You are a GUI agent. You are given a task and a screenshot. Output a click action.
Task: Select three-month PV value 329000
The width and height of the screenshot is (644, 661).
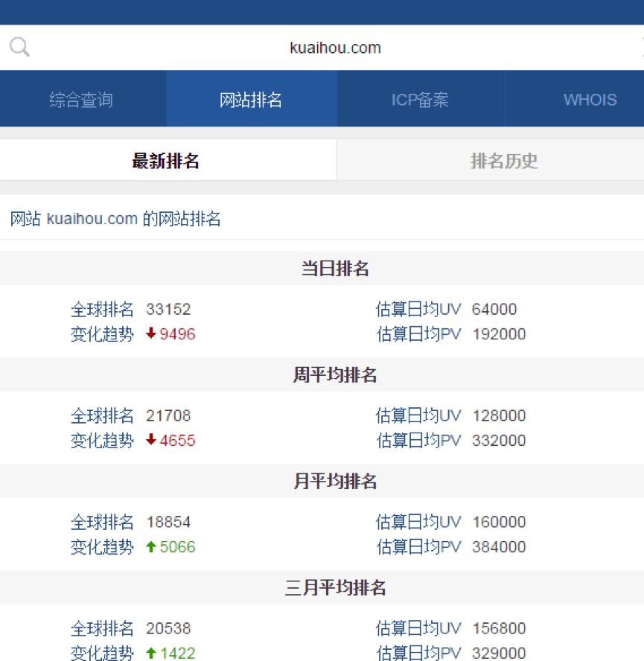(x=499, y=653)
